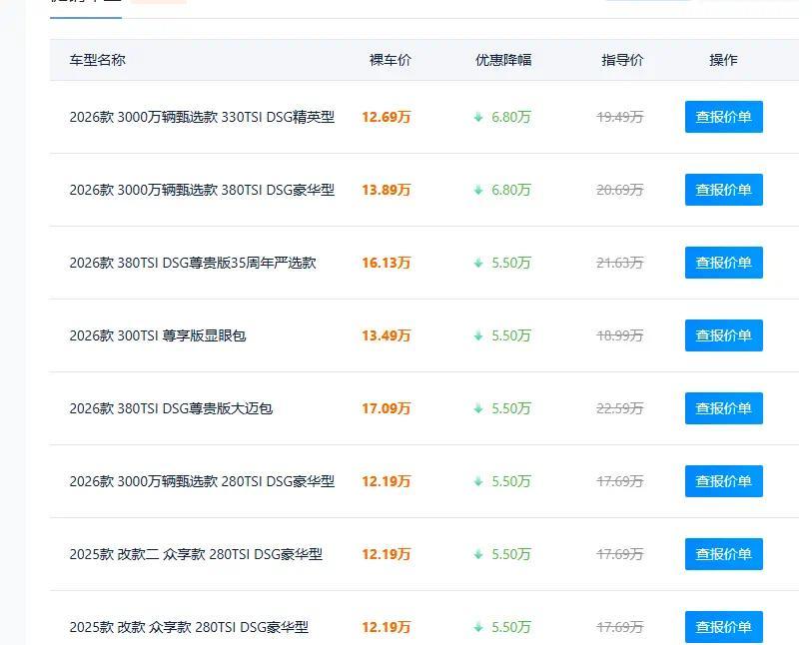Click the green down arrow in 380TSI豪华型 row
Viewport: 812px width, 645px height.
[478, 191]
